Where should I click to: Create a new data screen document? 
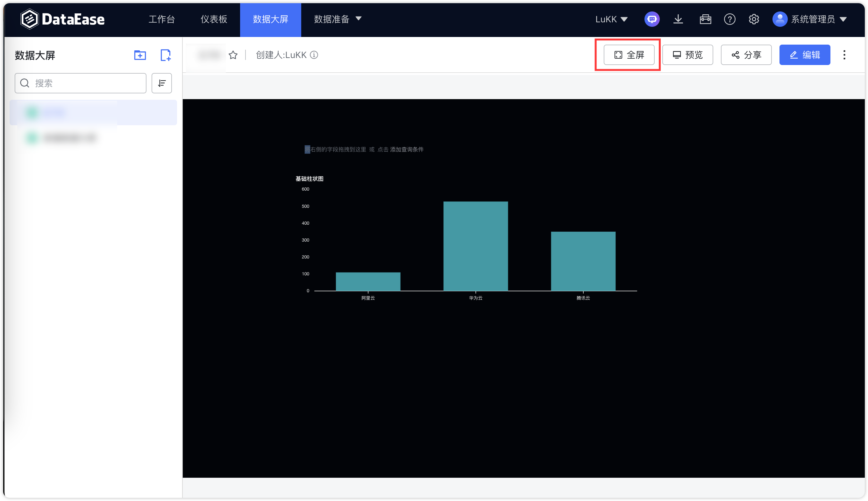click(165, 55)
